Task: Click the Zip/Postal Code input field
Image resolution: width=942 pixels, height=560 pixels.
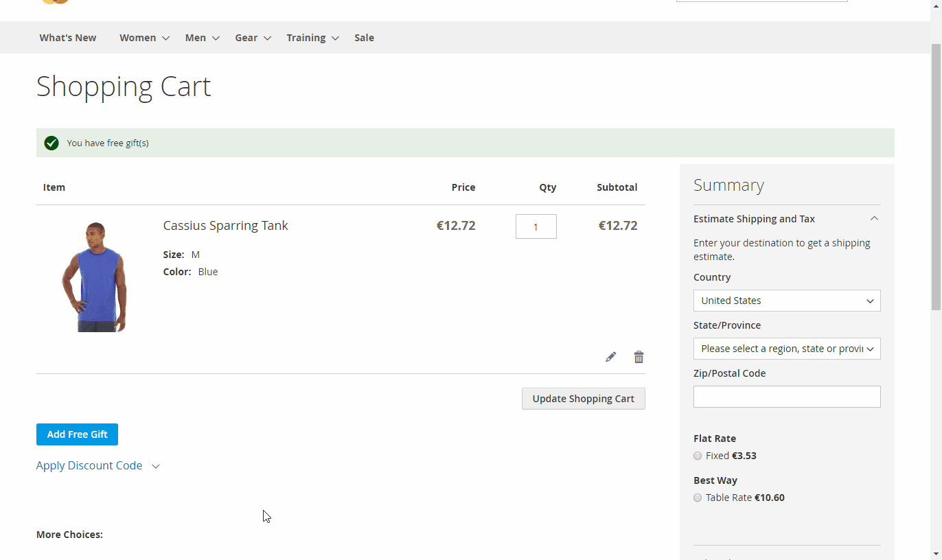Action: pos(786,397)
